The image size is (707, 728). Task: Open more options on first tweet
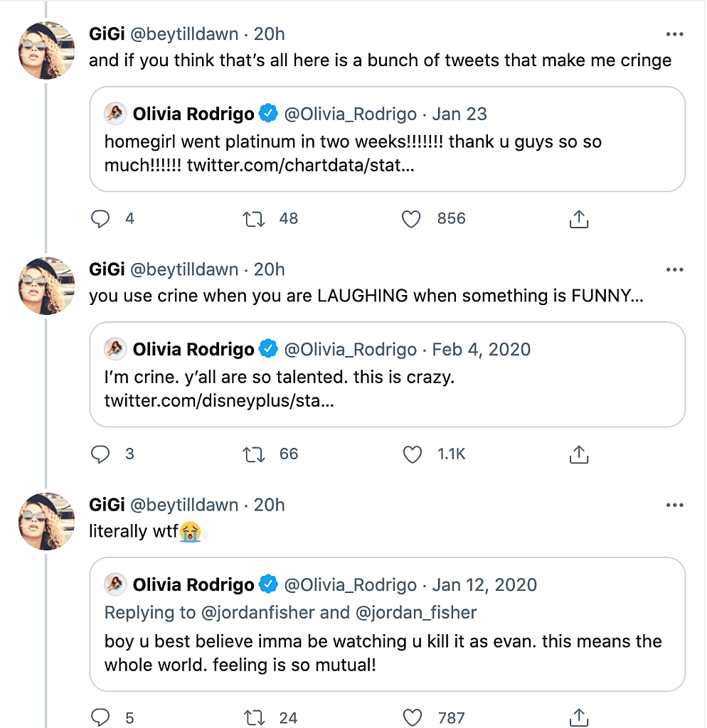click(674, 34)
